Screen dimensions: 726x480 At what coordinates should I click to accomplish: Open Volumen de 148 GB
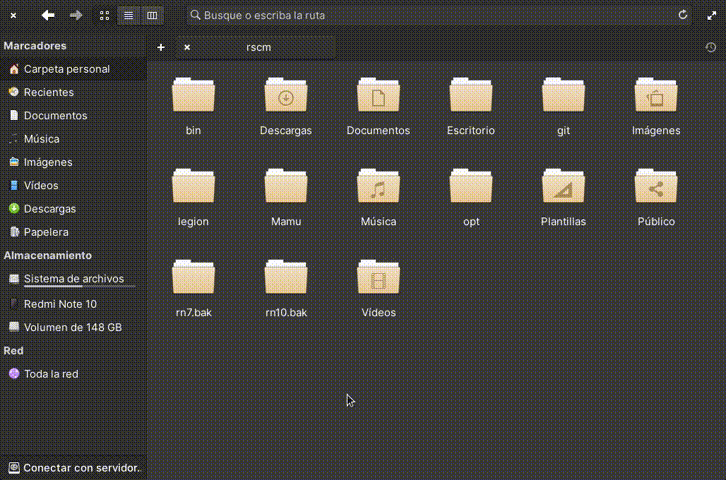click(73, 327)
